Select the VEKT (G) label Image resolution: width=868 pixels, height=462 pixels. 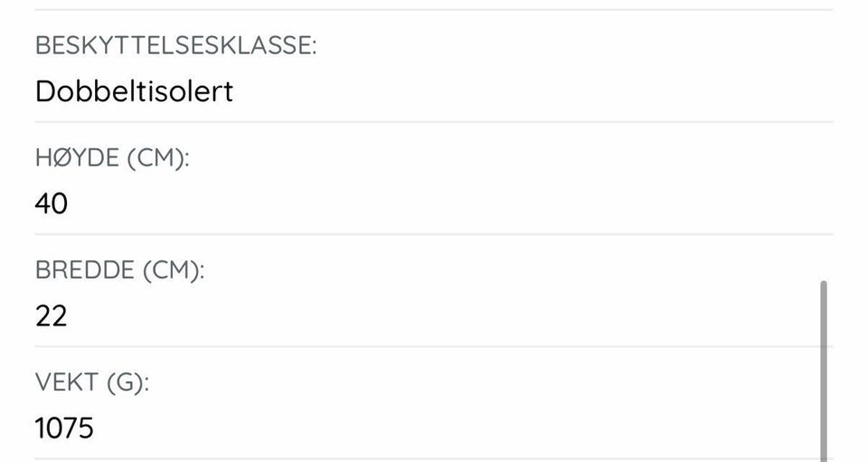[x=92, y=382]
